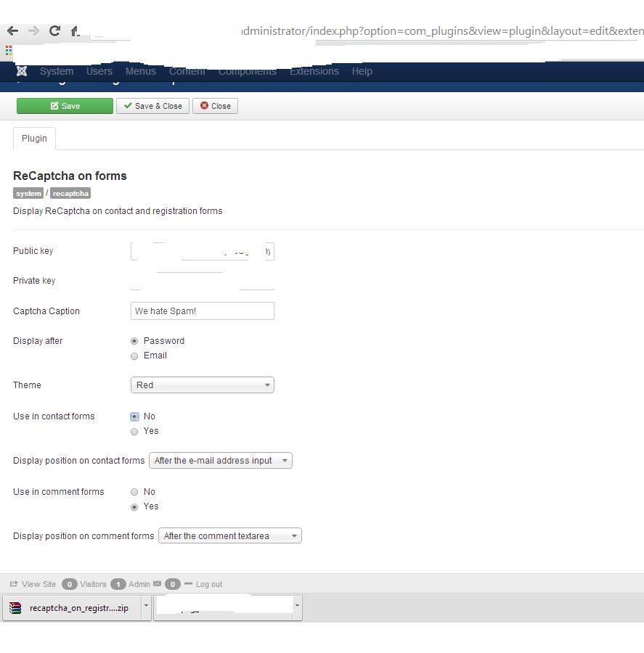Click the View Site link

38,584
